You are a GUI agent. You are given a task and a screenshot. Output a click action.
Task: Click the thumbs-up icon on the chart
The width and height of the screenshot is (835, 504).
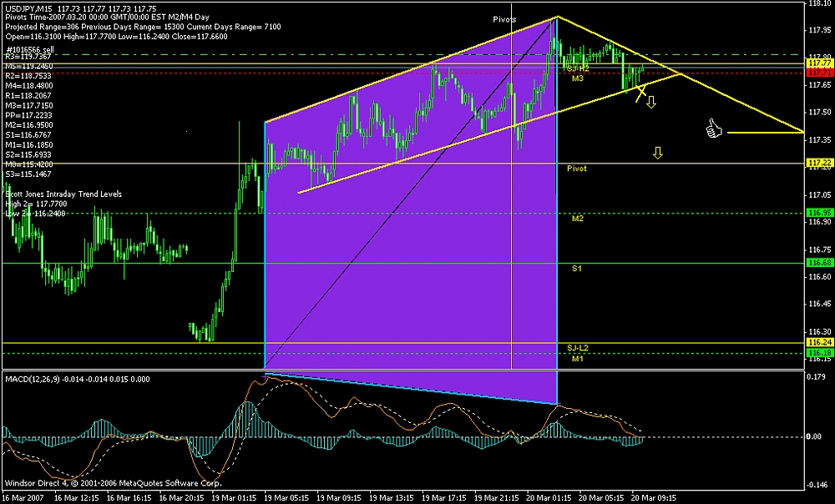point(713,129)
